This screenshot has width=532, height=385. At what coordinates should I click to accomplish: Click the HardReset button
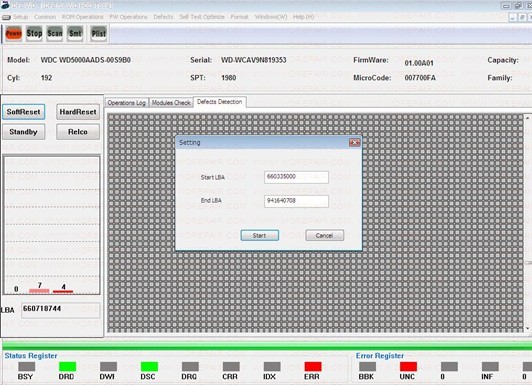point(78,112)
